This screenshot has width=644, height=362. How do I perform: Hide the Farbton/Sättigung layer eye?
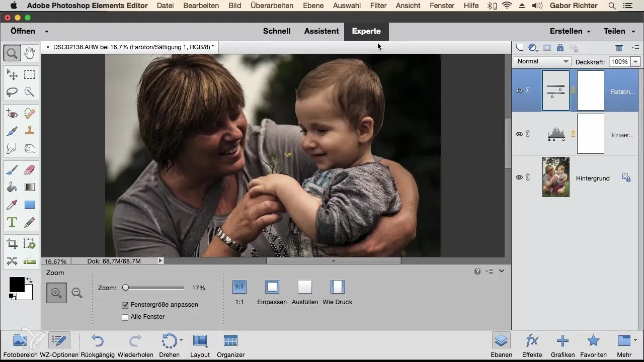519,91
